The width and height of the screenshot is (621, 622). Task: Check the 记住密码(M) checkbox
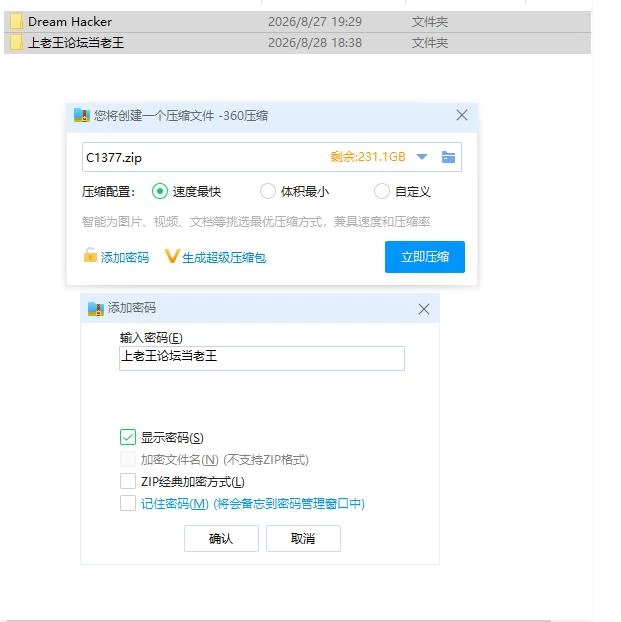[x=128, y=503]
